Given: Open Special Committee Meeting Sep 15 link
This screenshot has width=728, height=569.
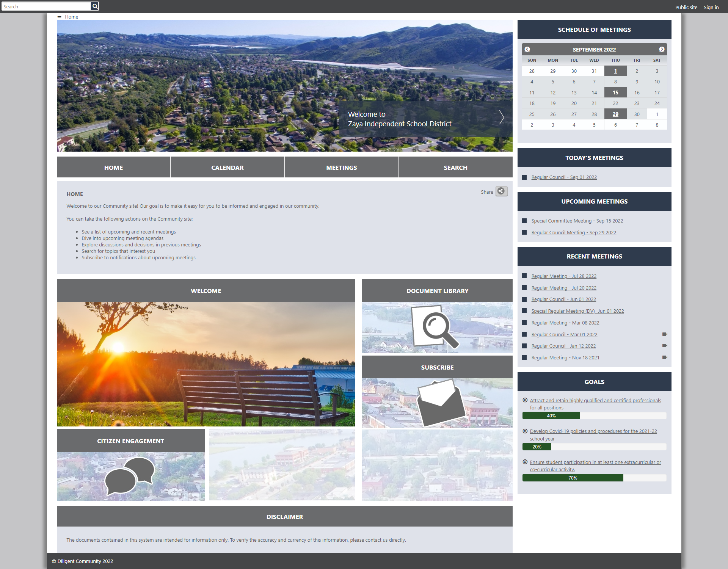Looking at the screenshot, I should (x=577, y=221).
